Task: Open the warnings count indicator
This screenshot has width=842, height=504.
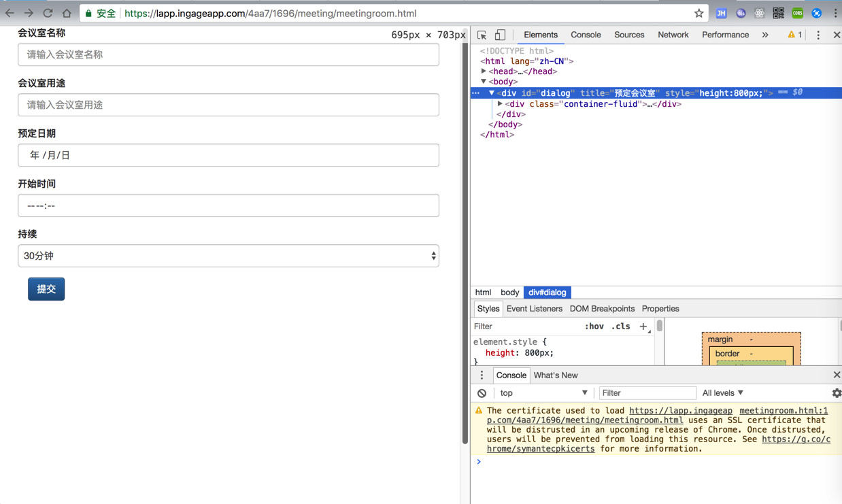Action: tap(795, 35)
